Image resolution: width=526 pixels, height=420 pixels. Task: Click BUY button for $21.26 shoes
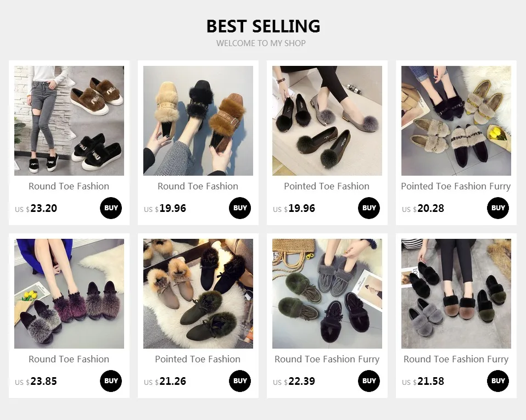click(x=240, y=381)
